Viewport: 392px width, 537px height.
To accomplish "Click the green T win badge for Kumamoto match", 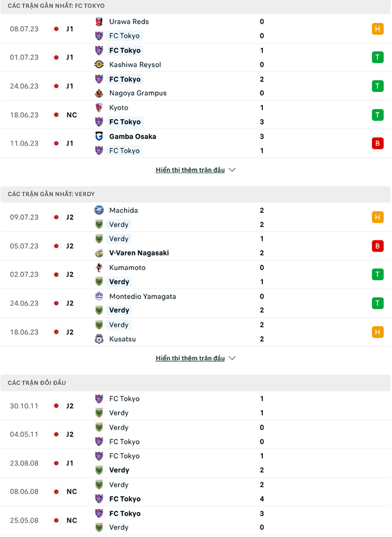I will coord(377,274).
